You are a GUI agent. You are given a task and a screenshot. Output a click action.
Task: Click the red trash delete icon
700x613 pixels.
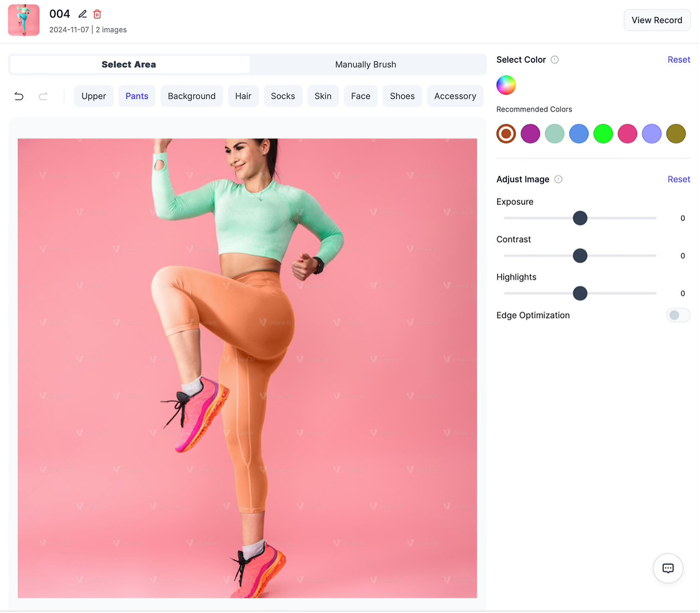click(97, 14)
